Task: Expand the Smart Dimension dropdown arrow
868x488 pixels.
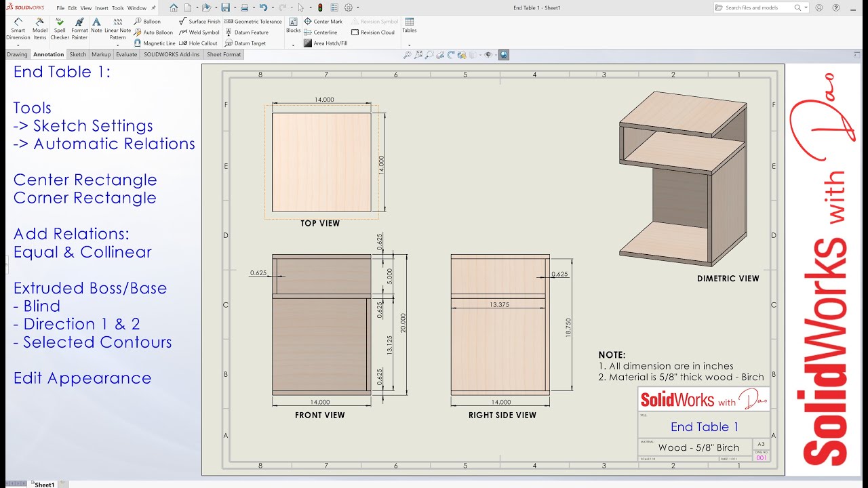Action: click(18, 45)
